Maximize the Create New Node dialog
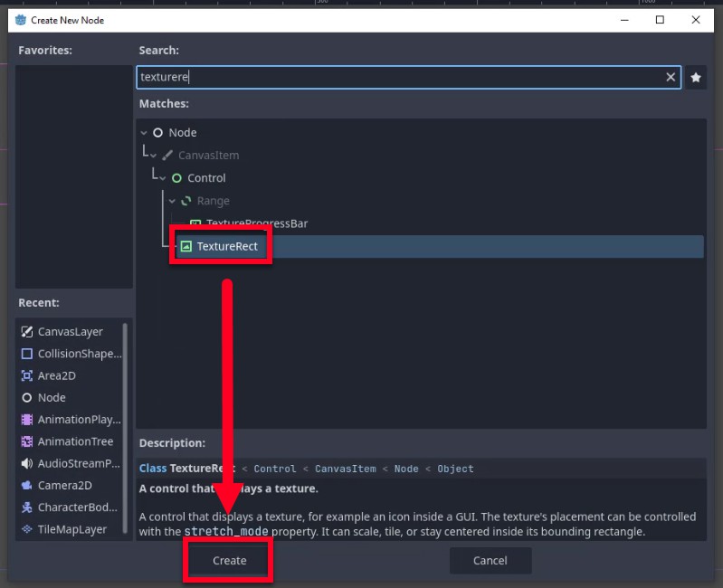The height and width of the screenshot is (588, 723). point(660,20)
